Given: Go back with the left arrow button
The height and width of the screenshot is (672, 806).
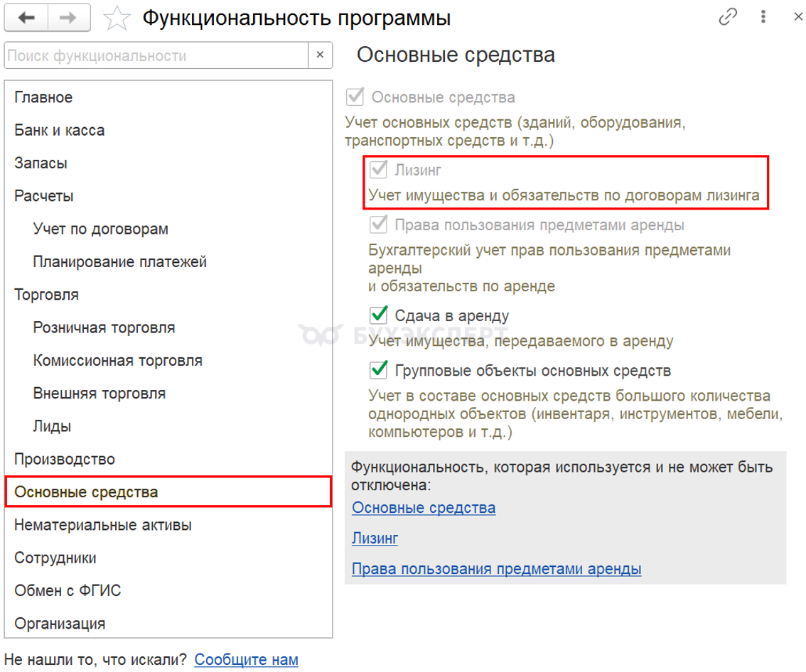Looking at the screenshot, I should 26,18.
